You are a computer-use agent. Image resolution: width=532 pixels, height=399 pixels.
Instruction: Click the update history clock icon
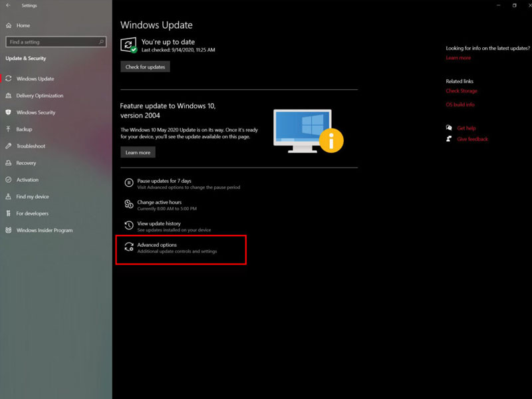[x=129, y=225]
